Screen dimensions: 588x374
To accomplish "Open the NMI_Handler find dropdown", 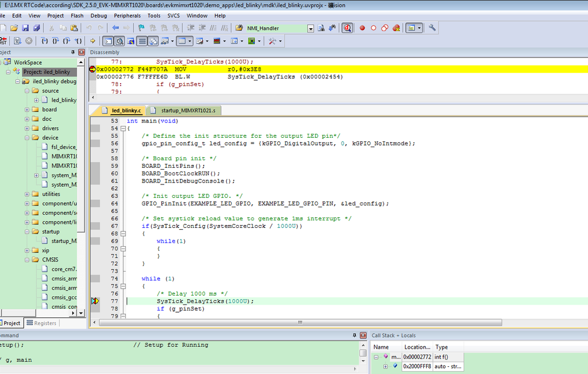I will (x=310, y=28).
